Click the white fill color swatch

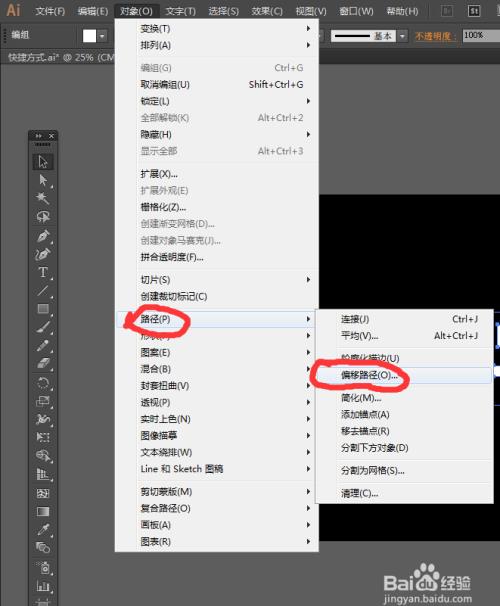(x=89, y=36)
